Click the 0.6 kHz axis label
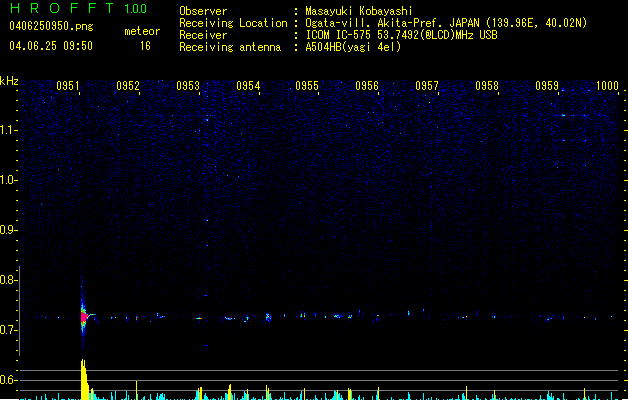This screenshot has width=629, height=400. [8, 380]
